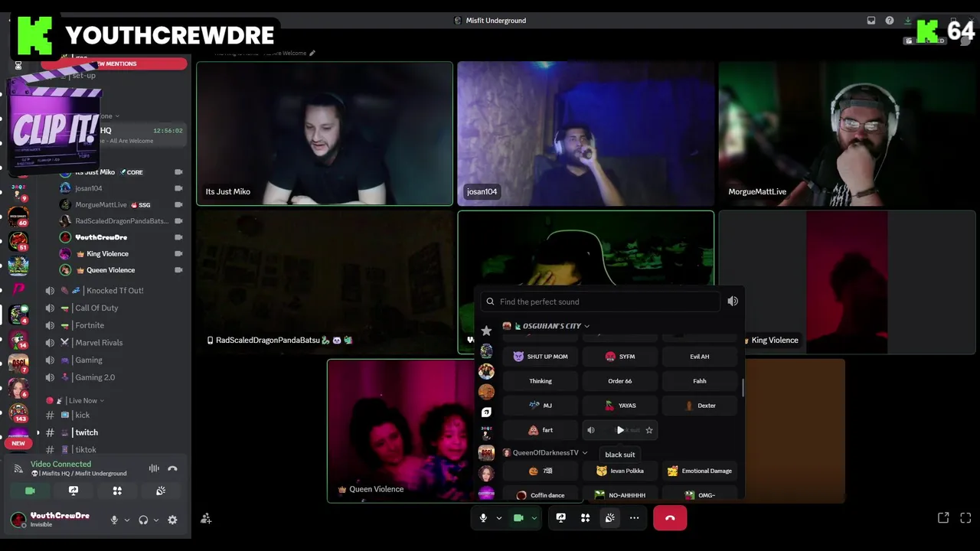
Task: Click share screen button in voice panel
Action: coord(73,491)
